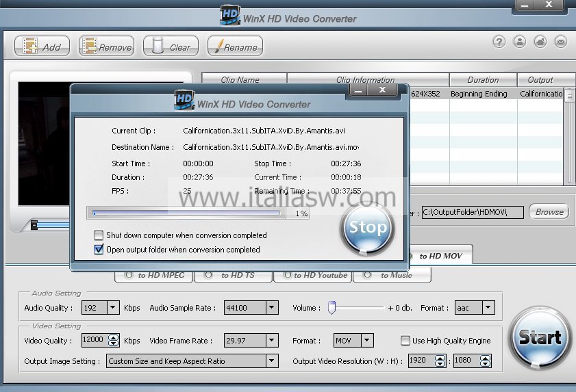The height and width of the screenshot is (392, 576).
Task: Click the output folder path field
Action: pos(473,212)
